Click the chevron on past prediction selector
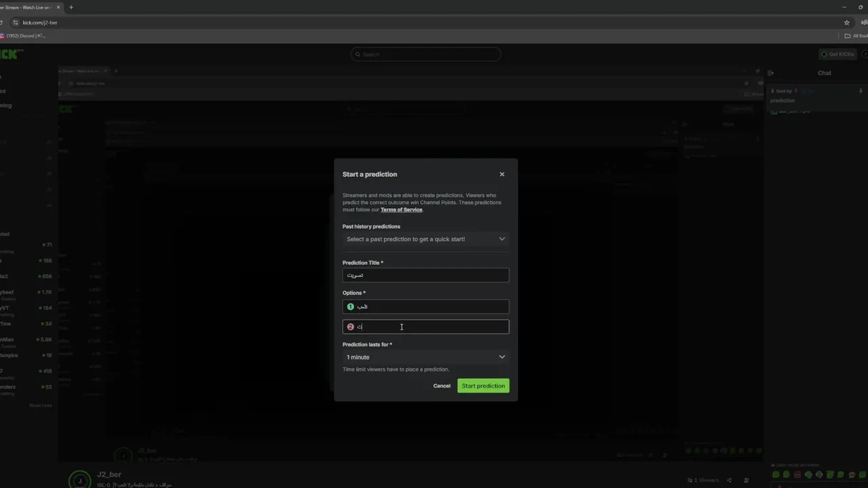The image size is (868, 488). click(x=502, y=239)
